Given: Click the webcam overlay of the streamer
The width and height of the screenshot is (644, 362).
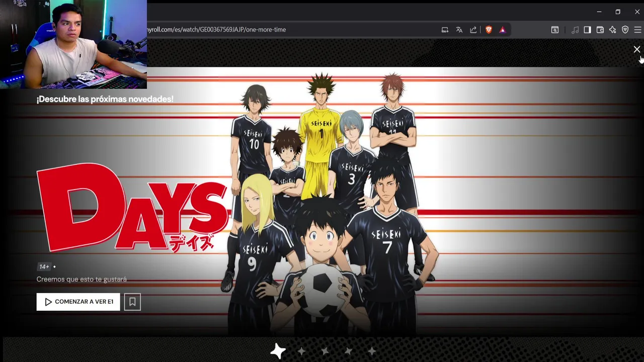Looking at the screenshot, I should (73, 44).
